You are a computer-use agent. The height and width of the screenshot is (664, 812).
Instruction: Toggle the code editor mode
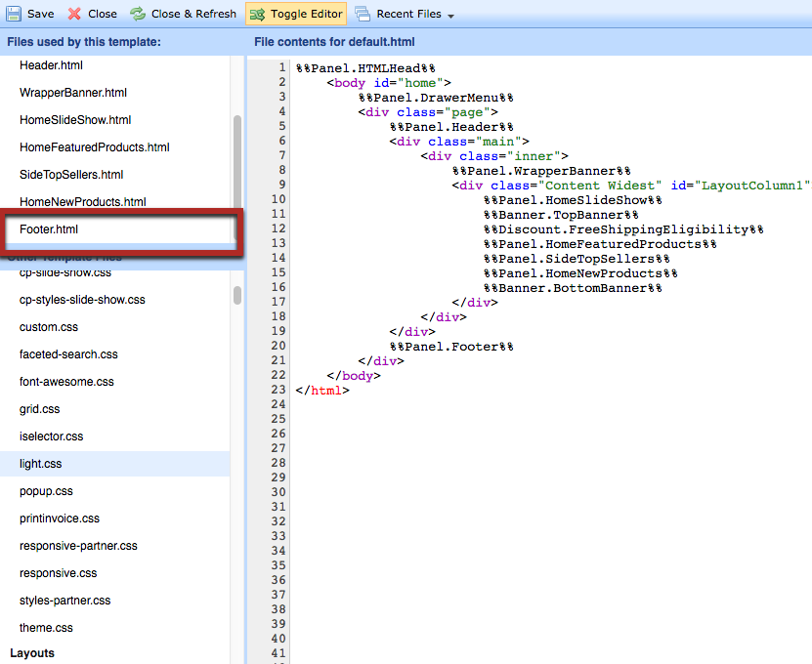pos(298,14)
